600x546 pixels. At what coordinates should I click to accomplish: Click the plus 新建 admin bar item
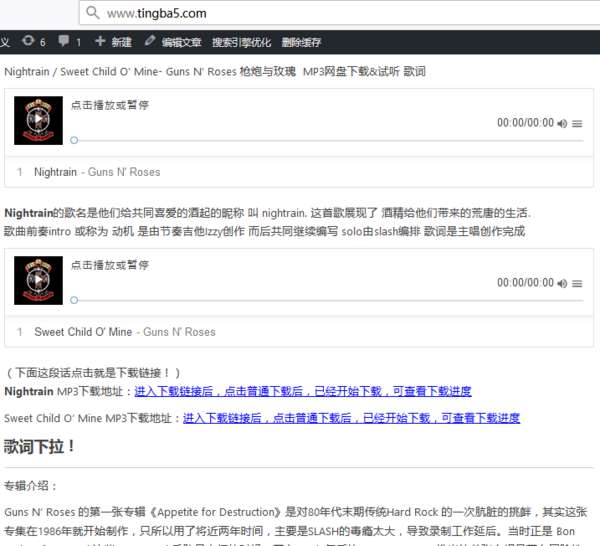[x=113, y=41]
